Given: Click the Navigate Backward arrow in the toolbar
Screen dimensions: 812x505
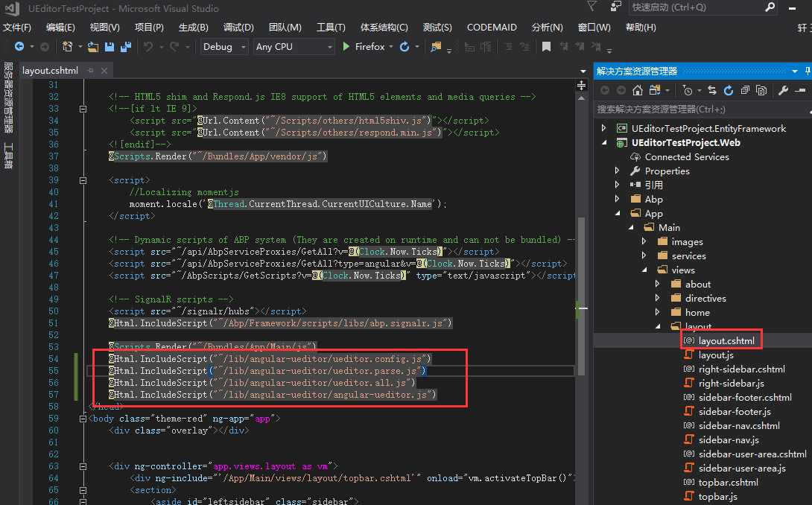Looking at the screenshot, I should pos(19,47).
